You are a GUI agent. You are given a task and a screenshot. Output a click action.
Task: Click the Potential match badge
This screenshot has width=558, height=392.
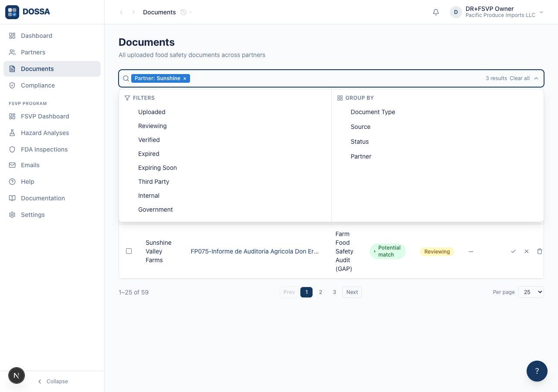[388, 251]
